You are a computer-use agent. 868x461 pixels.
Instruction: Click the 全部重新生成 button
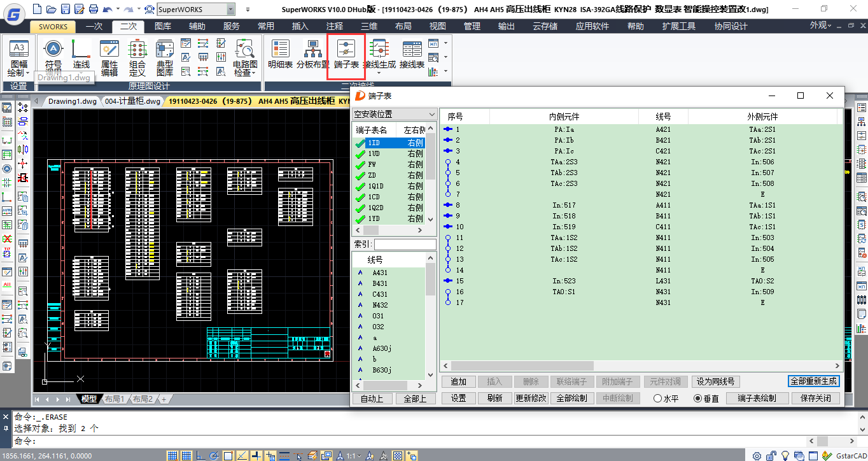[814, 381]
